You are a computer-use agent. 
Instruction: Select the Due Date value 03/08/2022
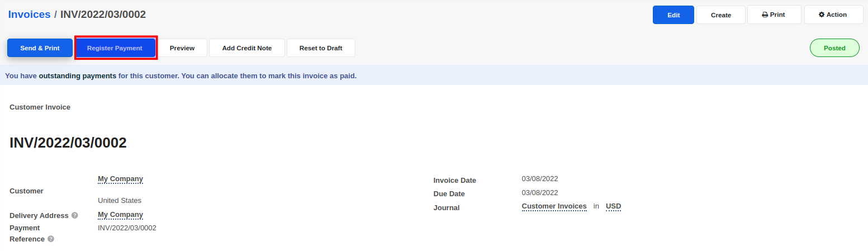539,193
